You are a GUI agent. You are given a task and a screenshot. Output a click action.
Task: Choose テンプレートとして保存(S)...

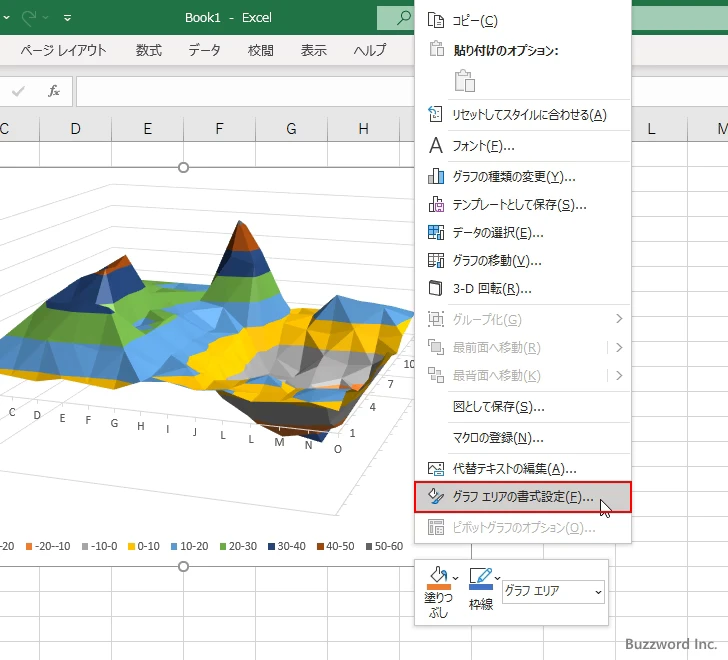point(523,204)
